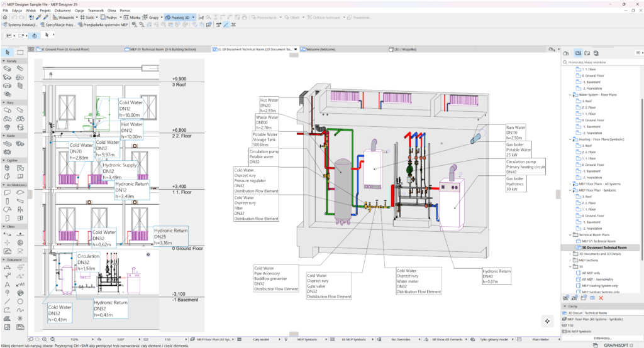644x348 pixels.
Task: Click the Miarka ruler tool
Action: click(132, 18)
